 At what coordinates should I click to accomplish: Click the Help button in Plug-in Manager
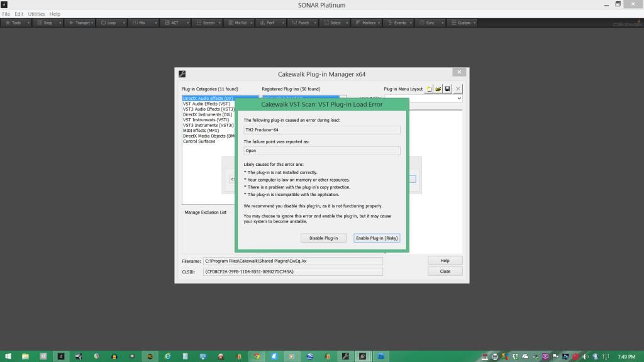click(445, 260)
